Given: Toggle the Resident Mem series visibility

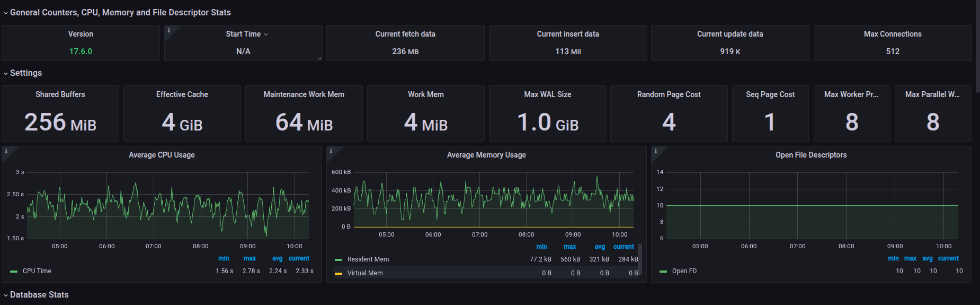Looking at the screenshot, I should click(x=368, y=259).
